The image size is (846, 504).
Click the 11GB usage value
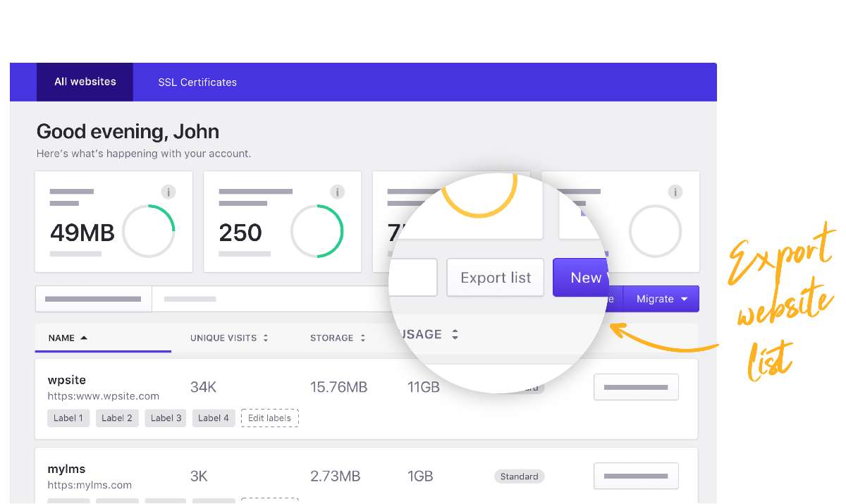(x=423, y=387)
